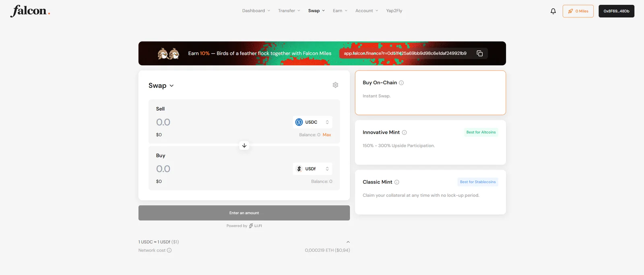
Task: Click the USDC token icon
Action: [x=299, y=122]
